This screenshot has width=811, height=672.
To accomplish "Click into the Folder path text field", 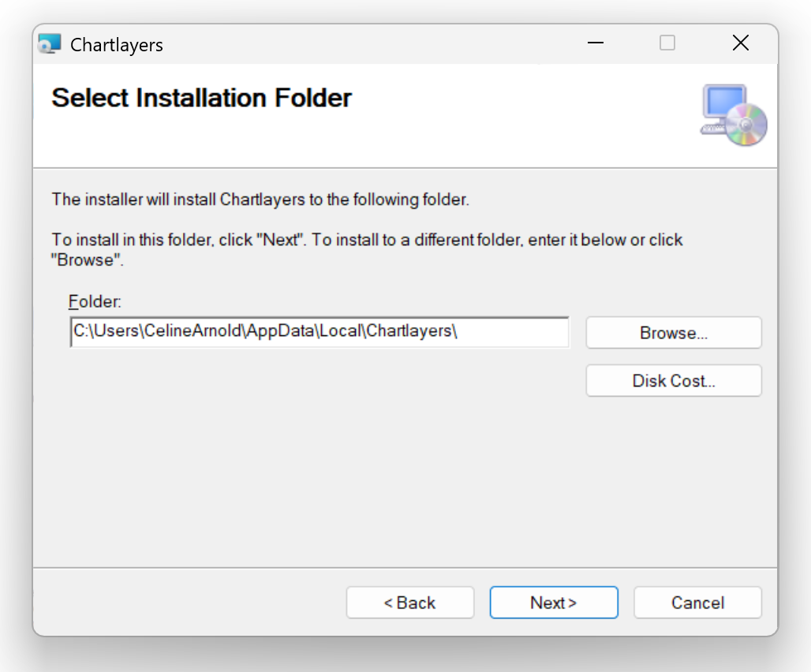I will point(319,332).
